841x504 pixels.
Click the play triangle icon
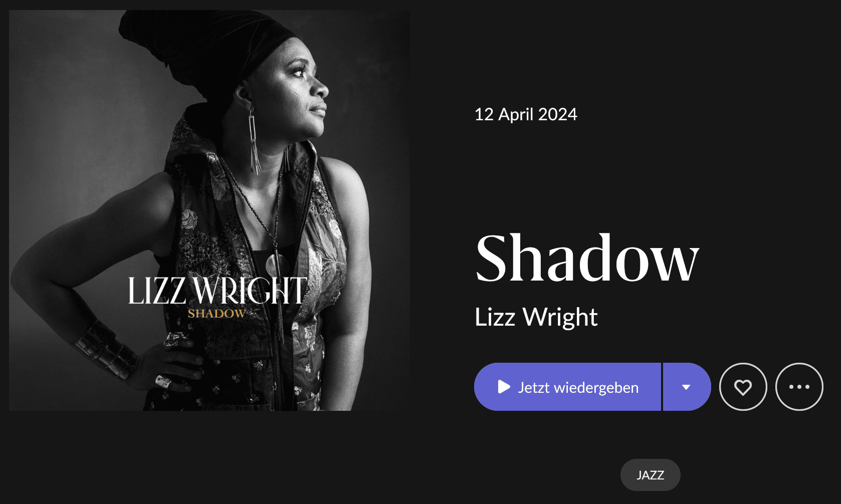tap(504, 387)
